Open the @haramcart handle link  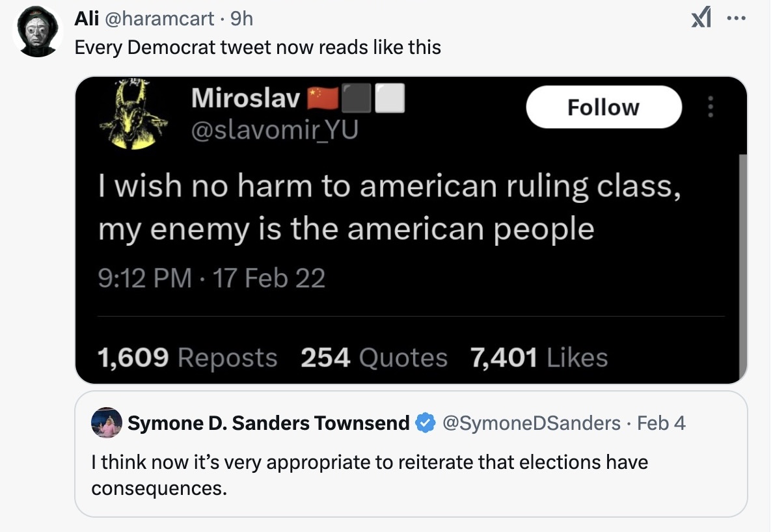click(159, 19)
